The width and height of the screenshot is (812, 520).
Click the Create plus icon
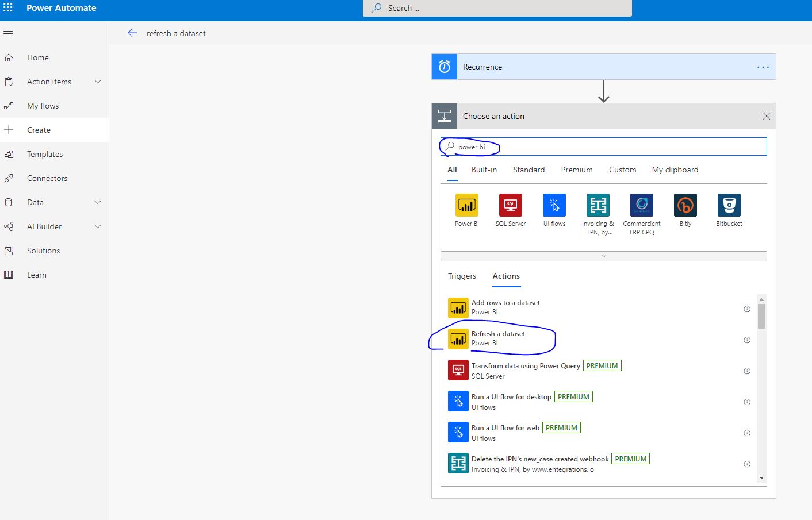(9, 130)
